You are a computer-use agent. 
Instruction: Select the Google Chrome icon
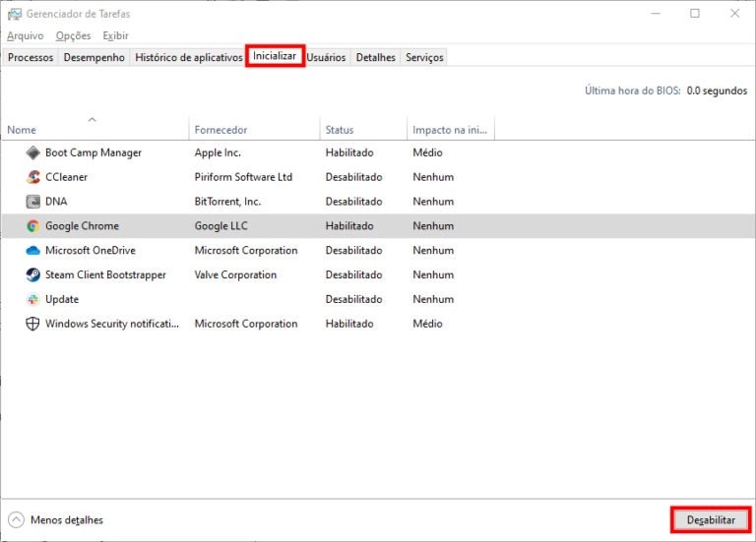(x=32, y=226)
